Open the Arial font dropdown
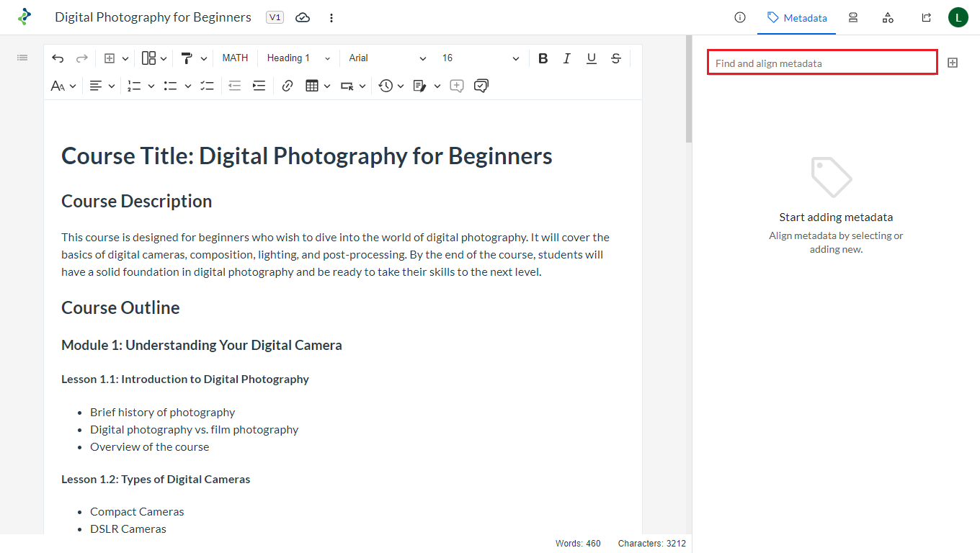980x553 pixels. tap(387, 58)
